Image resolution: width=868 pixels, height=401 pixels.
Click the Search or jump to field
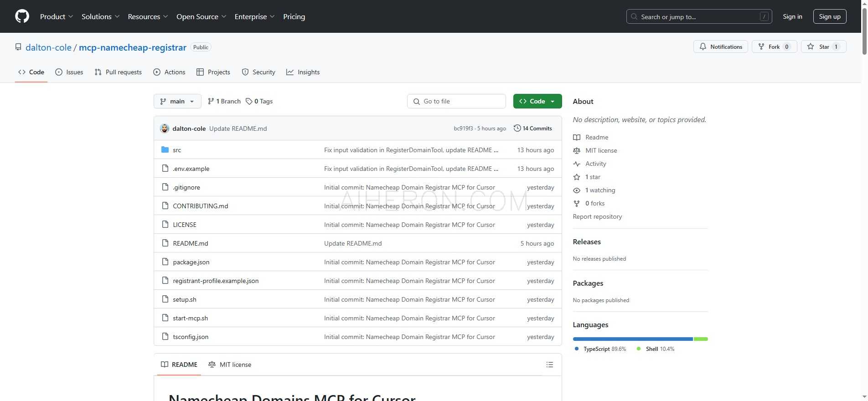coord(699,16)
